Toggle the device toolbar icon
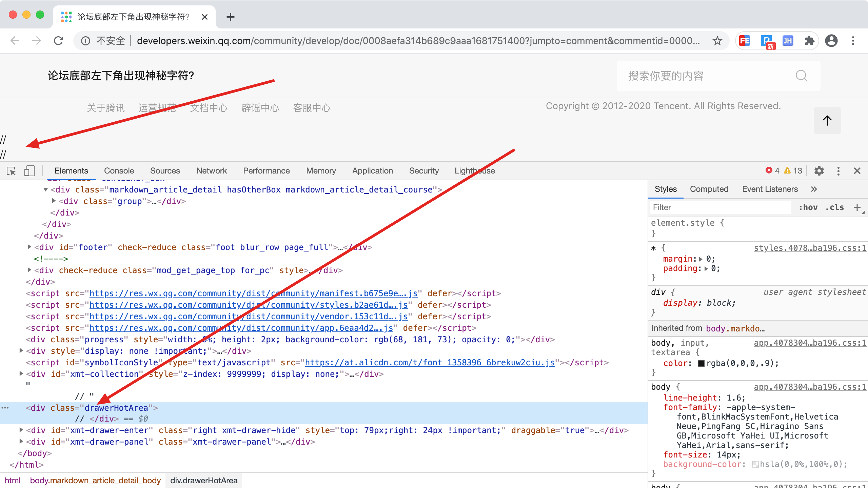This screenshot has height=488, width=868. tap(29, 171)
